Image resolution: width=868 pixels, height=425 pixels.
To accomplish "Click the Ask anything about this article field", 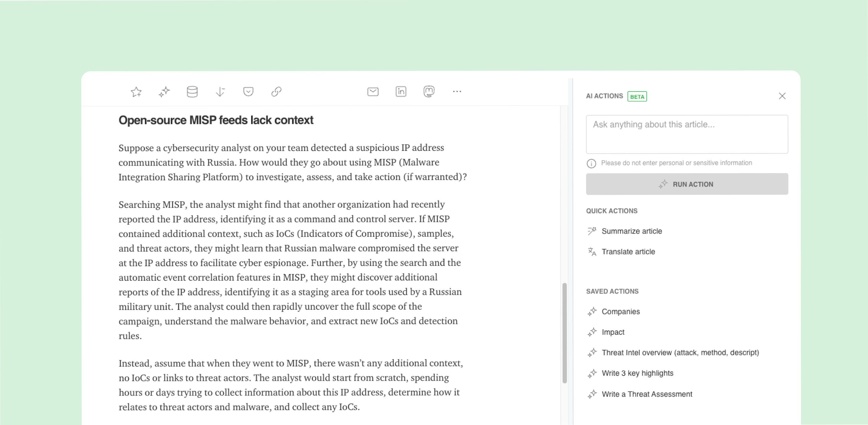I will click(x=687, y=134).
